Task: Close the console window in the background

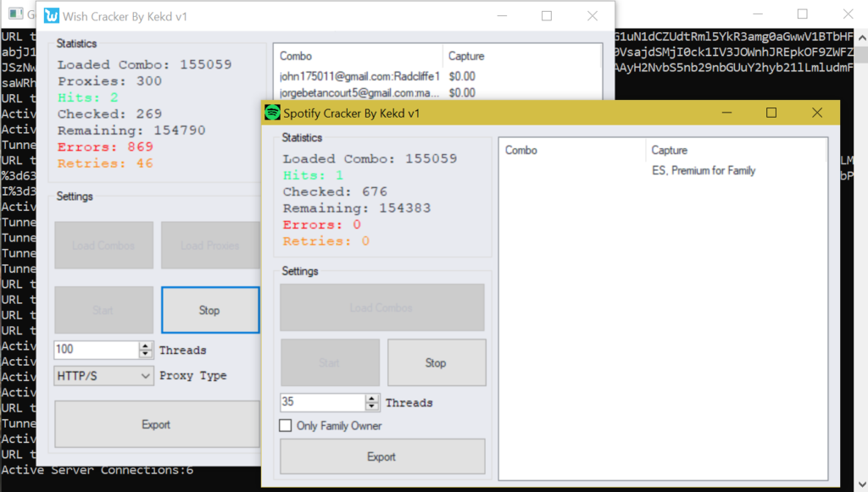Action: [848, 14]
